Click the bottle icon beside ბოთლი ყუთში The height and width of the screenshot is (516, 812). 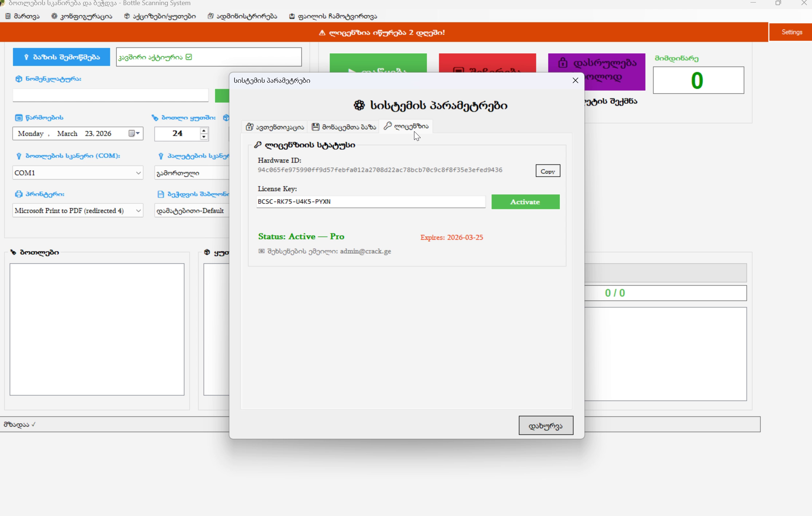coord(154,117)
